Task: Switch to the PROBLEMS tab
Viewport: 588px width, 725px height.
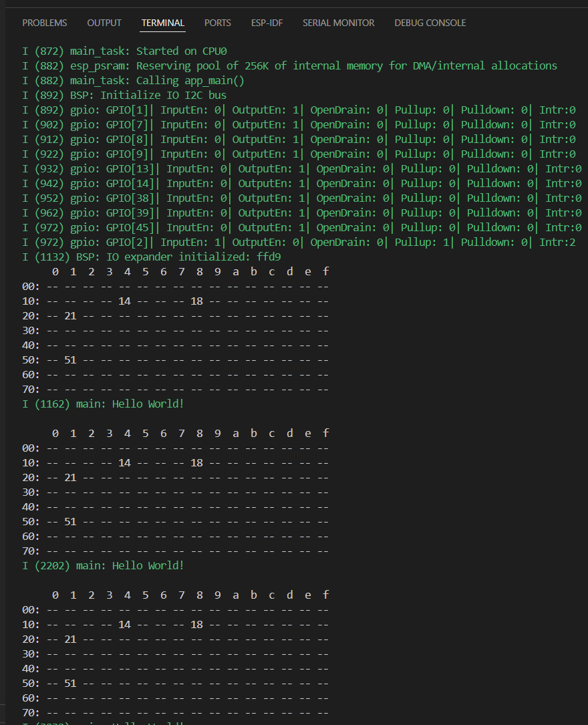Action: pyautogui.click(x=45, y=23)
